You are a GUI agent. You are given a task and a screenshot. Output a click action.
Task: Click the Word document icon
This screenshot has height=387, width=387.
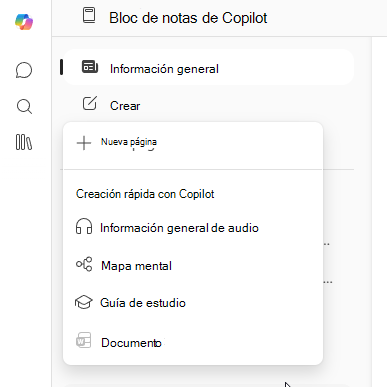click(83, 340)
